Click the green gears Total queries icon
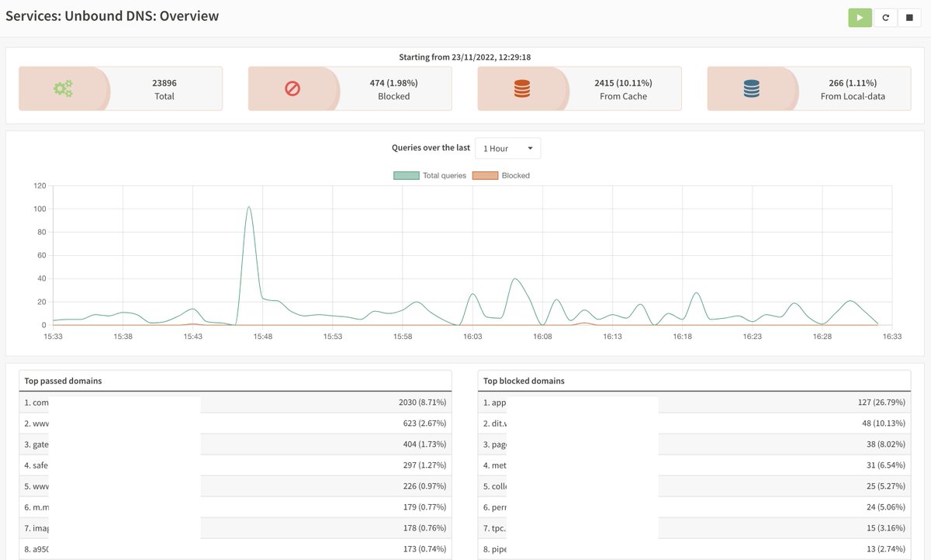This screenshot has height=560, width=931. pos(66,88)
